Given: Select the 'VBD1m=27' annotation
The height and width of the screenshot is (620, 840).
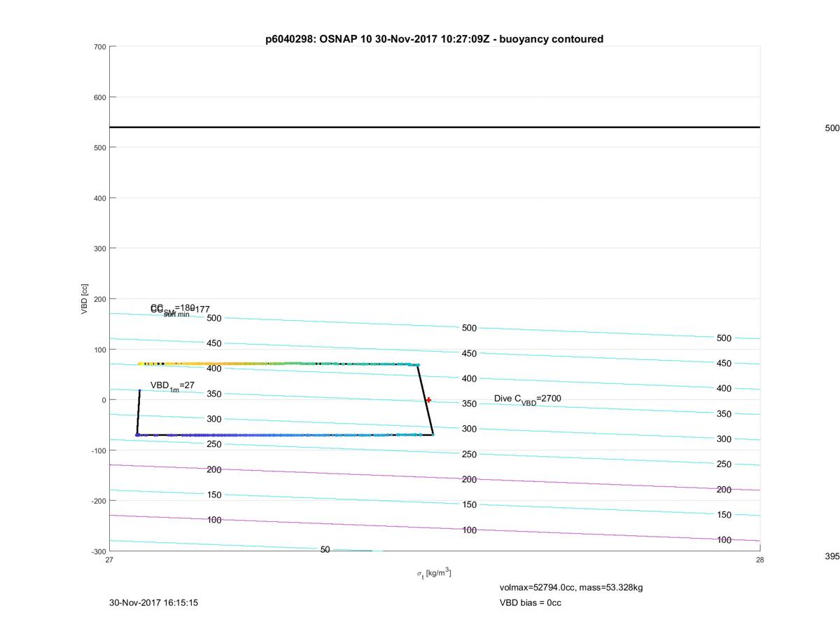Looking at the screenshot, I should (172, 386).
